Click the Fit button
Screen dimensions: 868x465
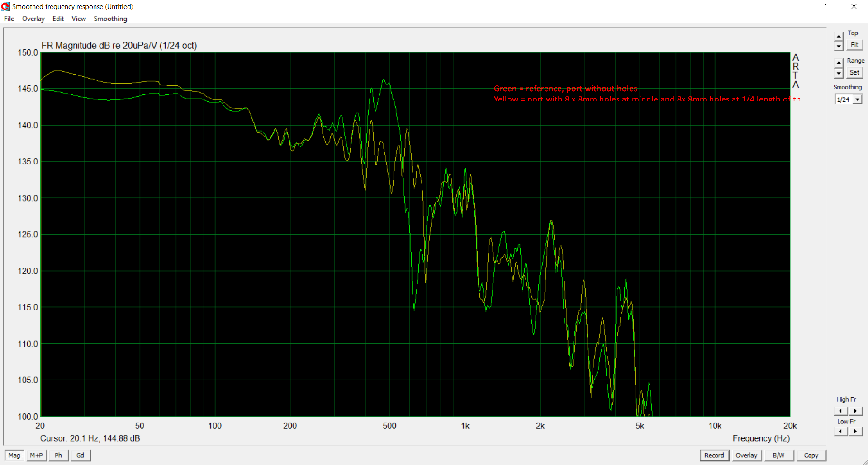[x=854, y=45]
